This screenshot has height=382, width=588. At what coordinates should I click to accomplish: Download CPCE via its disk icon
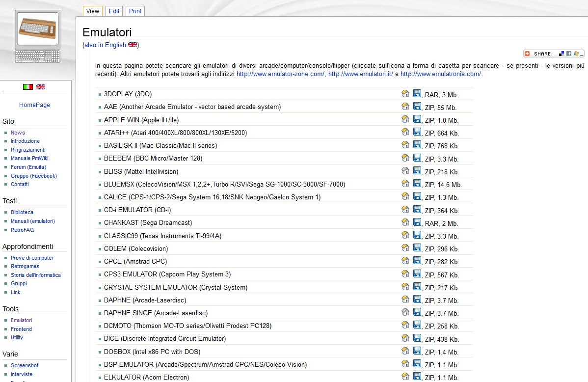(417, 260)
